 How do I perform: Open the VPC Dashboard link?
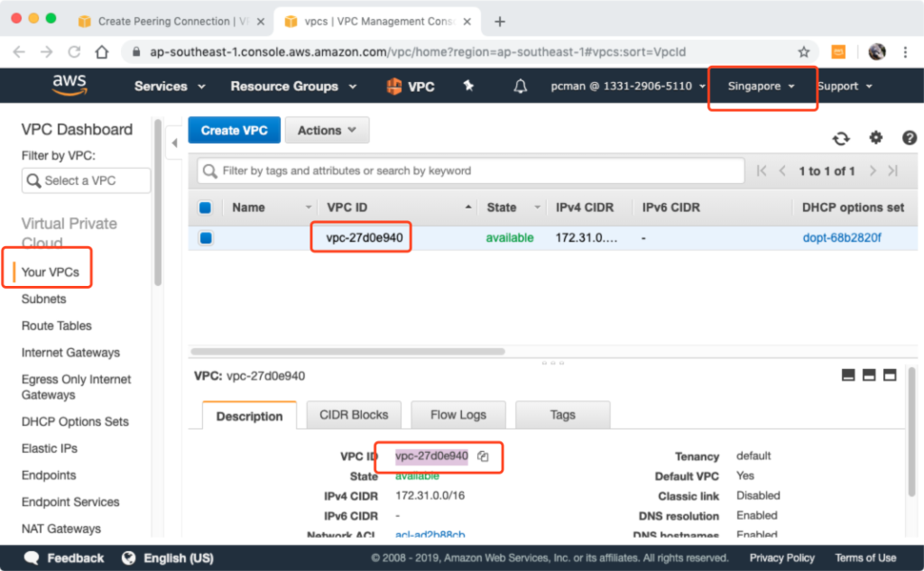(77, 129)
